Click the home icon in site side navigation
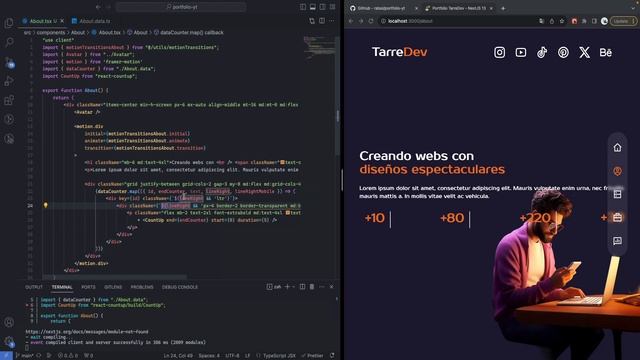This screenshot has width=640, height=360. pyautogui.click(x=618, y=147)
